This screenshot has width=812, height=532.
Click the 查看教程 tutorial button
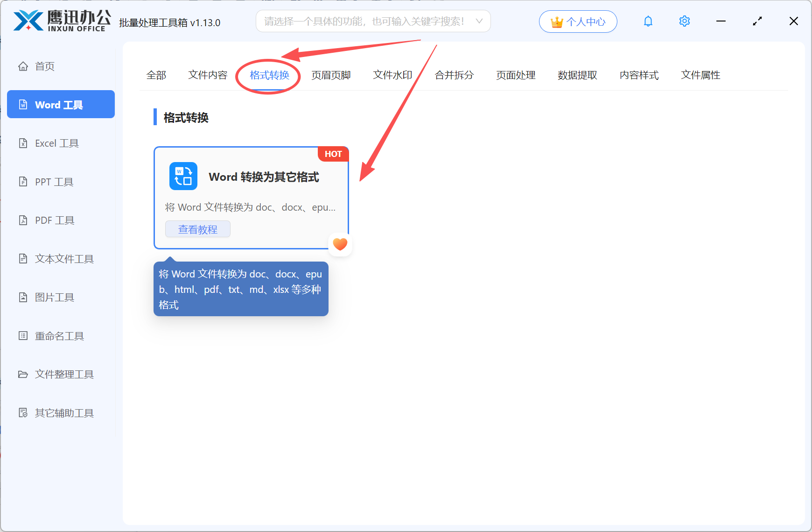(197, 229)
